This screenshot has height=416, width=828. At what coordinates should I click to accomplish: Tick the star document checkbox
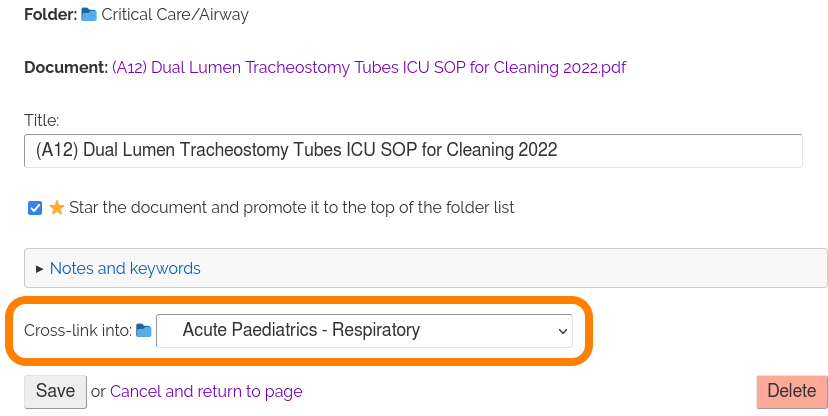coord(35,208)
